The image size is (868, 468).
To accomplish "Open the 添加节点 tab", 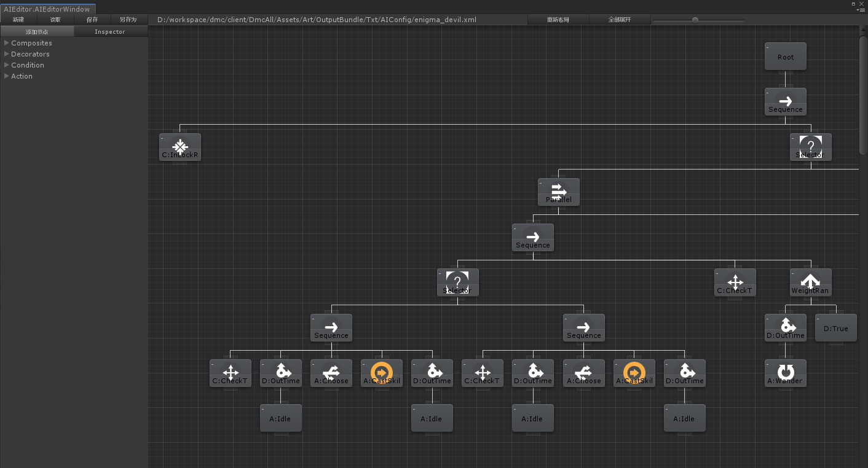I will pyautogui.click(x=37, y=31).
